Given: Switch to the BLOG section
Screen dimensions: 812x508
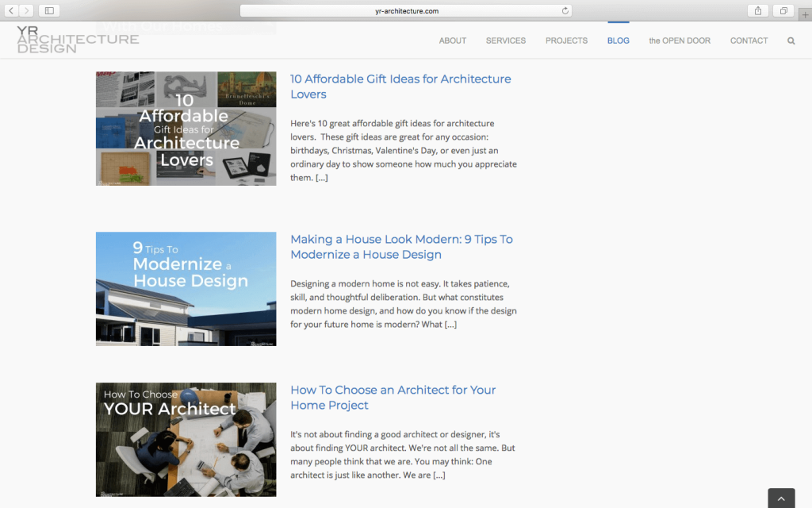Looking at the screenshot, I should (x=618, y=40).
